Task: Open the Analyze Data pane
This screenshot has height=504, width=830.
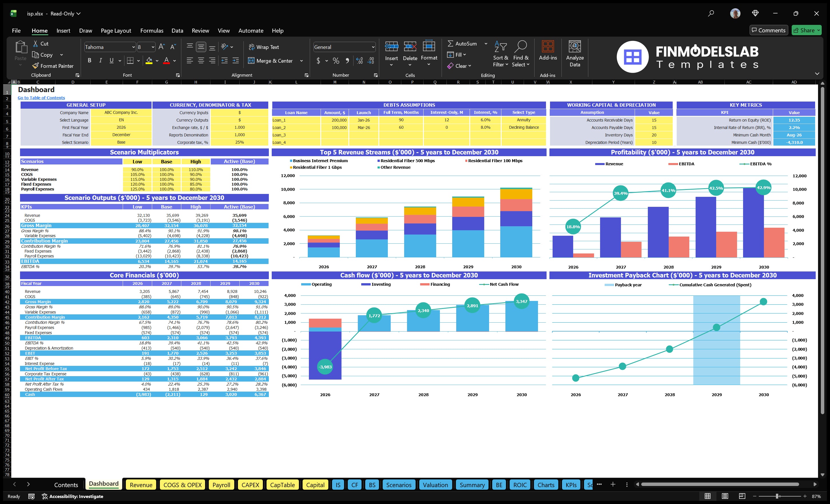Action: tap(575, 53)
